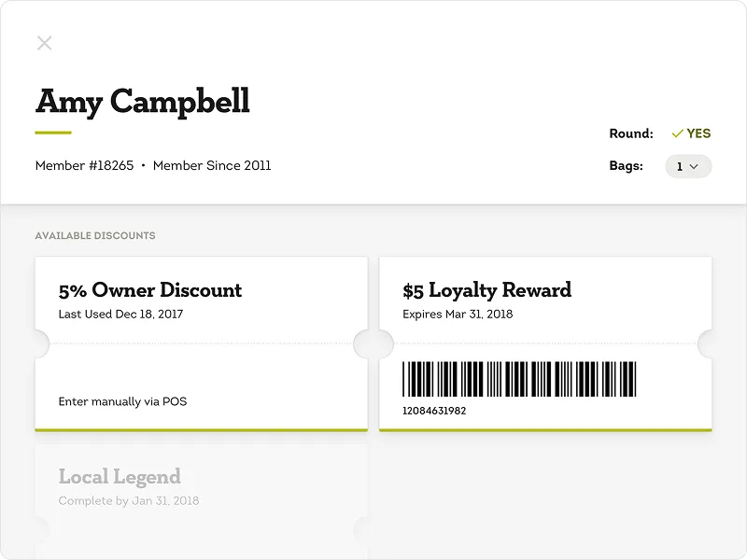Click the green checkmark beside Round
Screen dimensions: 747x560
click(679, 133)
